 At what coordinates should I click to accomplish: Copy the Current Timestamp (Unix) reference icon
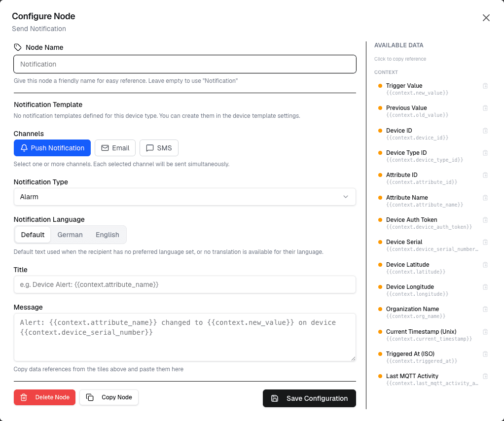tap(485, 332)
